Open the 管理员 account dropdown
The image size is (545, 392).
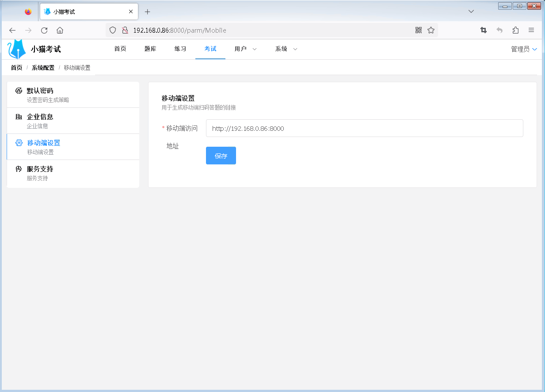click(523, 49)
